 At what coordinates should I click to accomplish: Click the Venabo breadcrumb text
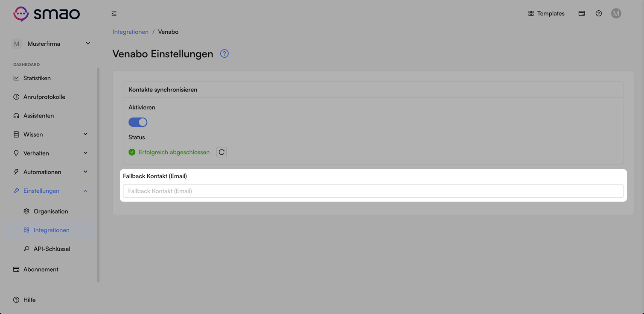click(168, 32)
